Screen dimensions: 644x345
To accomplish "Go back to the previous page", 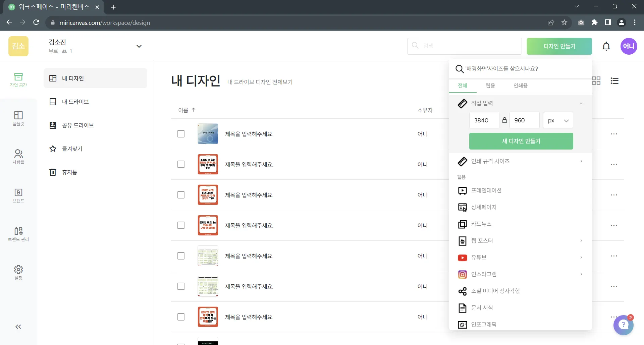I will pos(9,22).
